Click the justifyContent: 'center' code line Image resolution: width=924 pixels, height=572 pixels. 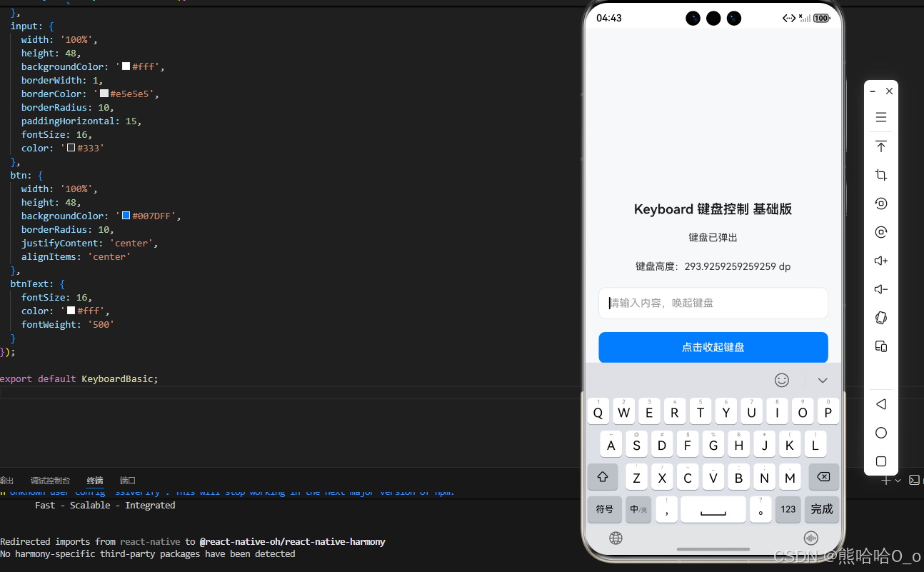(90, 243)
